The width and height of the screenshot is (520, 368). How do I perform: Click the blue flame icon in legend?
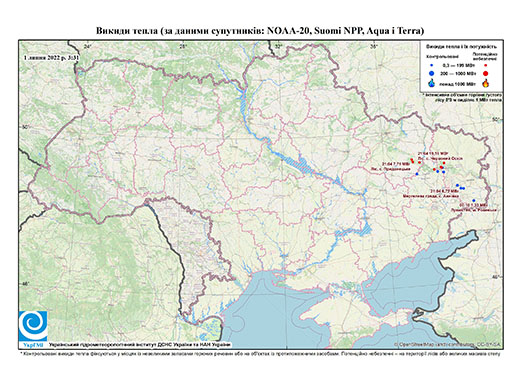point(432,83)
